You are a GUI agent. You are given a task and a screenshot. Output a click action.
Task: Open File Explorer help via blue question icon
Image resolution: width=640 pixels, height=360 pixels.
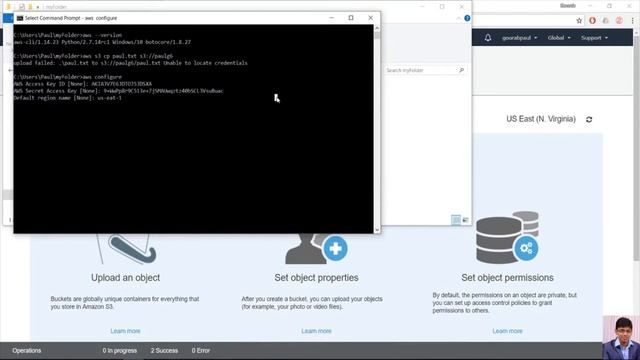(x=467, y=18)
